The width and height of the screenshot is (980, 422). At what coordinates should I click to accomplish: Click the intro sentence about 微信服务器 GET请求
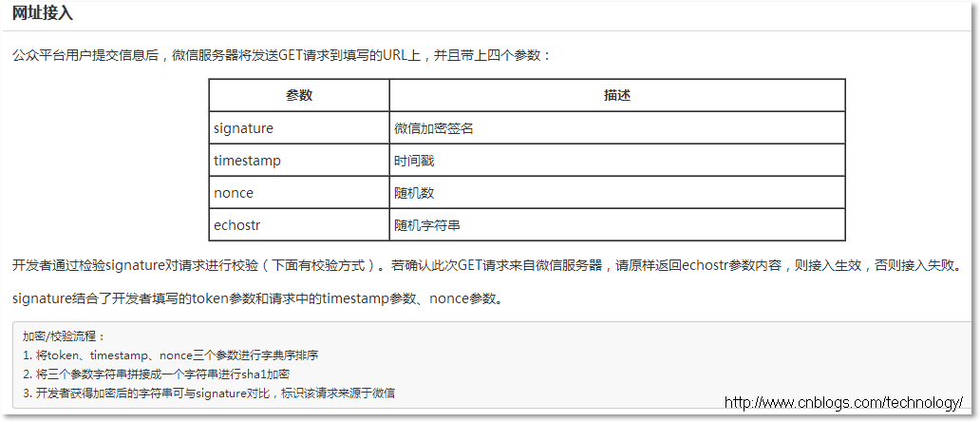coord(281,55)
